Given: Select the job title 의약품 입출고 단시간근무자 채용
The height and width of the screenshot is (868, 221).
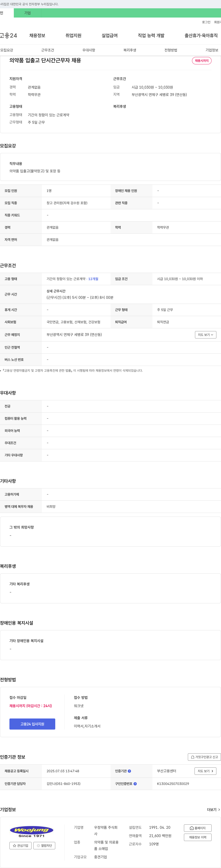Looking at the screenshot, I should 45,60.
